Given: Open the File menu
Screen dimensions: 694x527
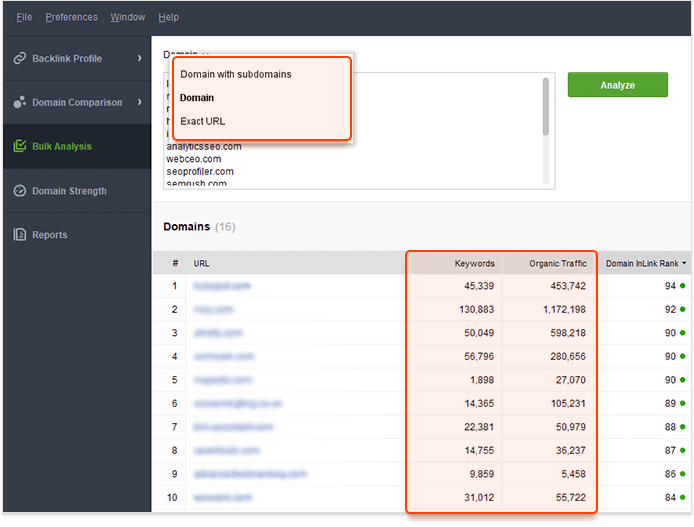Looking at the screenshot, I should point(24,17).
